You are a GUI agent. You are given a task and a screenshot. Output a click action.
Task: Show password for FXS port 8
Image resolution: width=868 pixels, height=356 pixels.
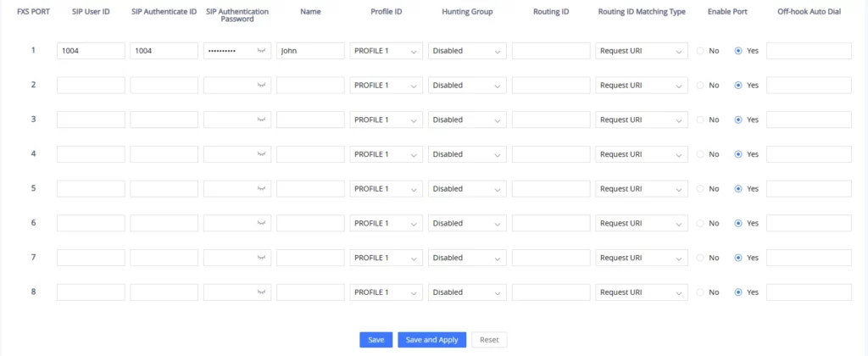point(262,292)
